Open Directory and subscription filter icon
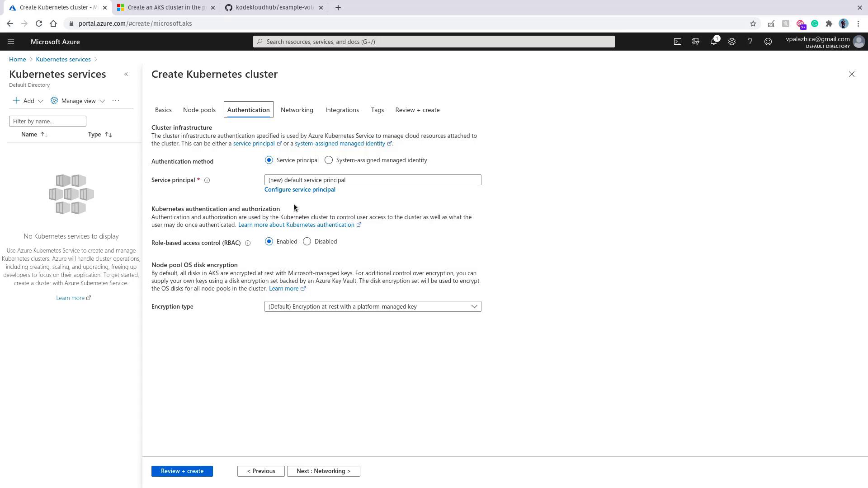This screenshot has height=488, width=868. click(696, 42)
